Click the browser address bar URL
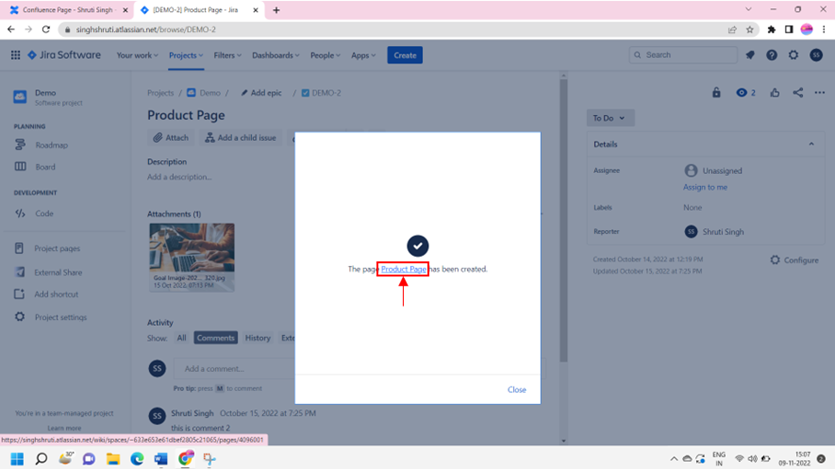835x469 pixels. (146, 29)
